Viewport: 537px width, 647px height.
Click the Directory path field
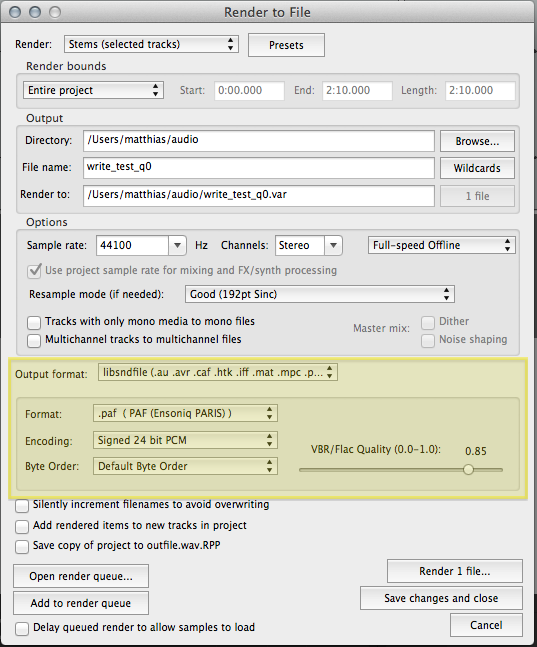coord(258,141)
